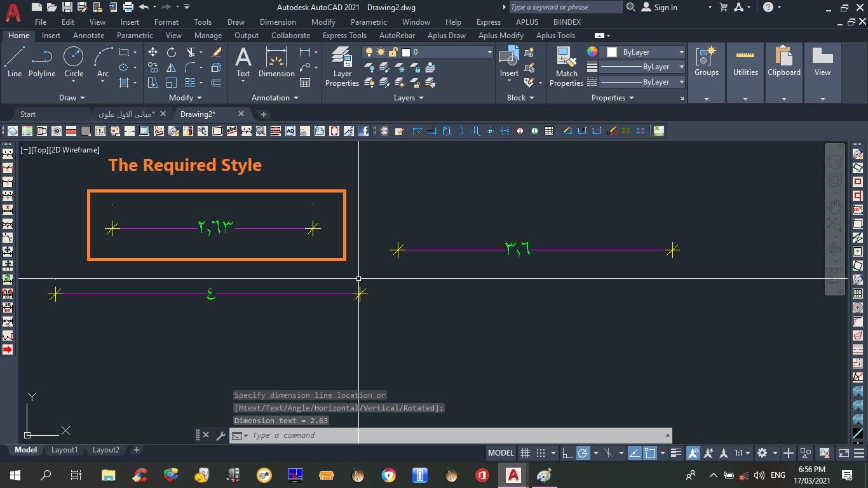Click the Mirror tool icon
Viewport: 868px width, 488px height.
click(x=172, y=67)
